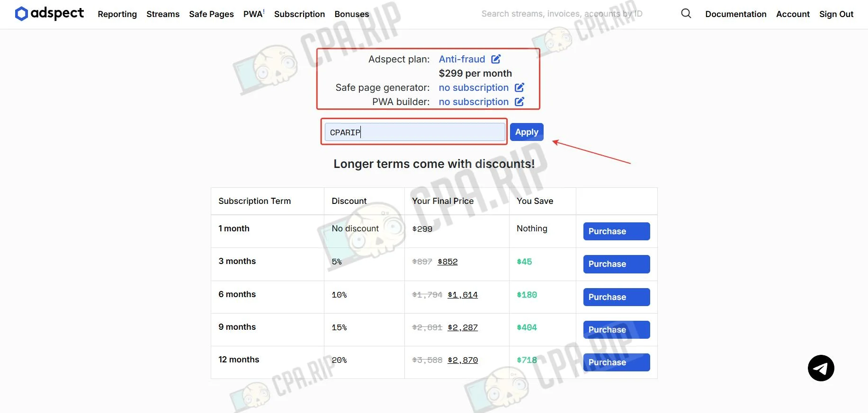
Task: Go to Streams section
Action: tap(163, 14)
